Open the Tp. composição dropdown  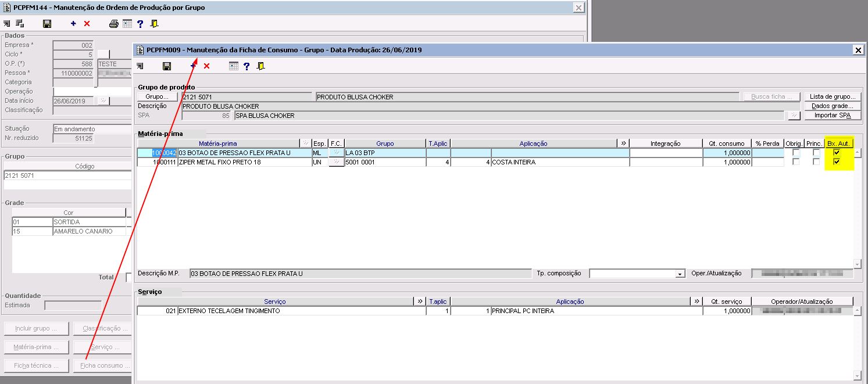pyautogui.click(x=680, y=274)
